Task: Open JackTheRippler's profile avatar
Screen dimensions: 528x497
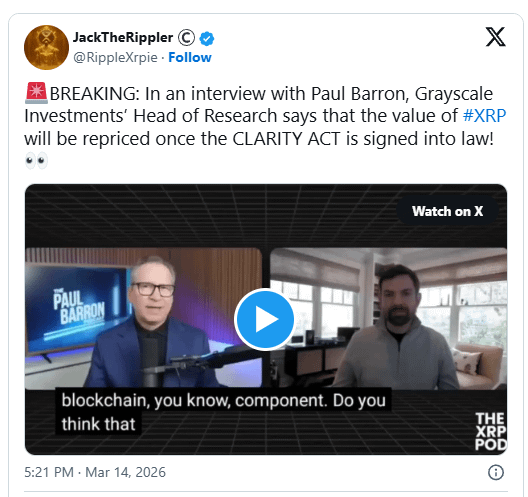Action: tap(46, 47)
